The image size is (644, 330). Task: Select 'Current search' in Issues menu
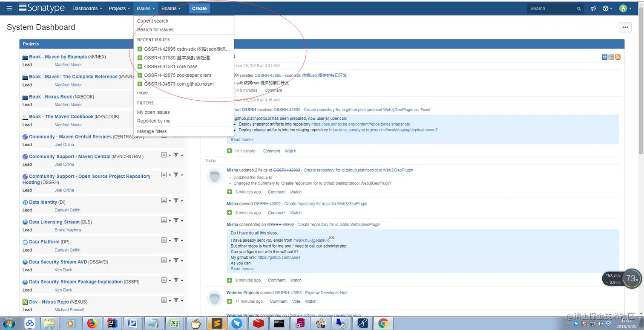(184, 21)
